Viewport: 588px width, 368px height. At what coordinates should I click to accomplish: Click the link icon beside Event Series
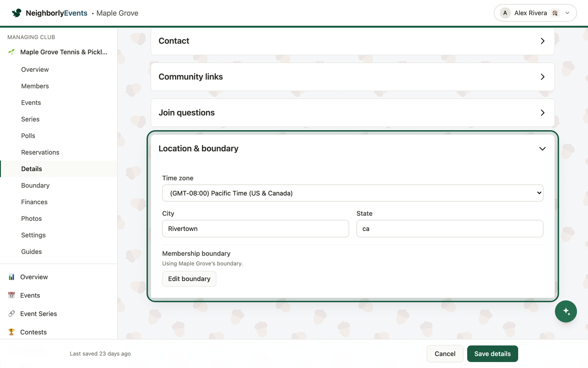[11, 314]
